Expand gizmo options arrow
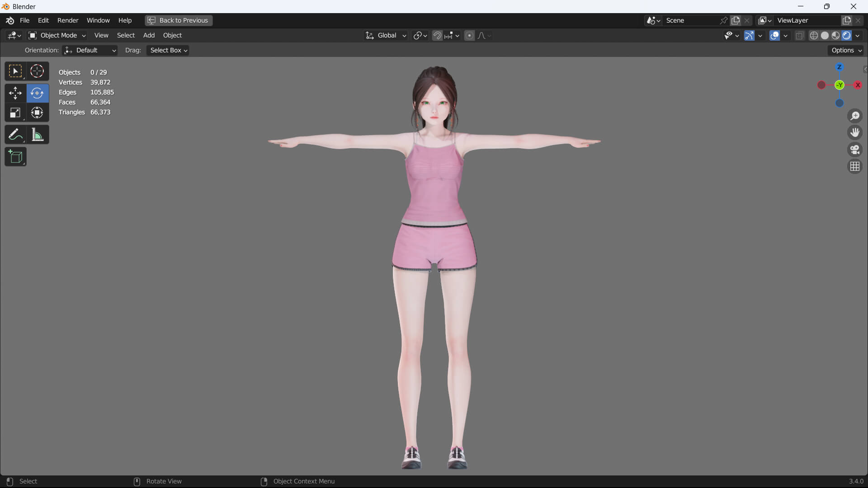 [760, 35]
